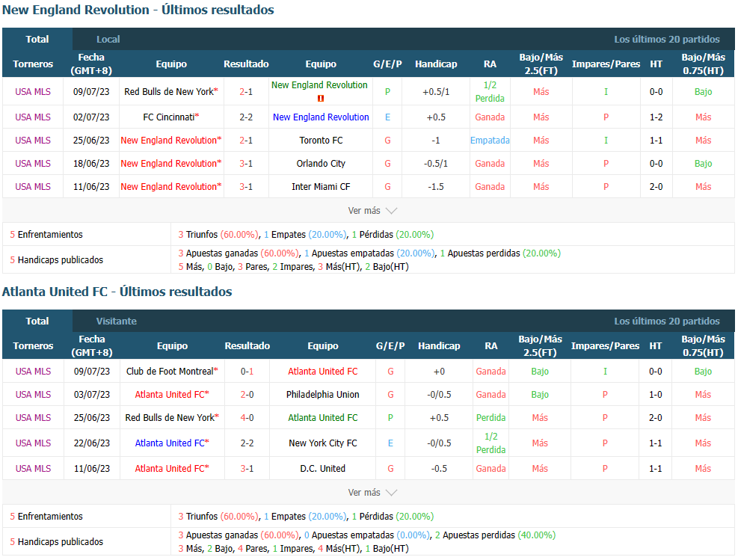Click green Atlanta United FC in the 25/06/23 row

[323, 418]
